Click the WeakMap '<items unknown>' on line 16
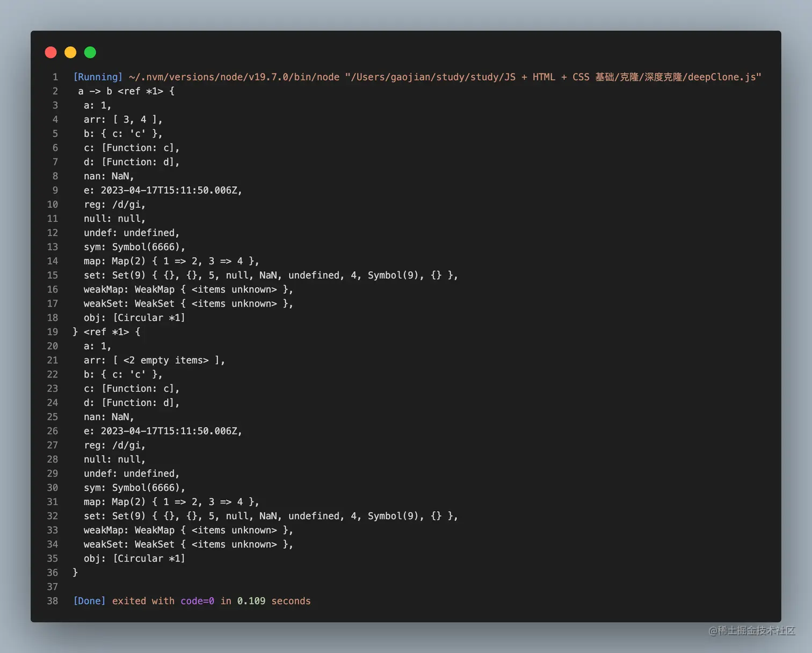Screen dimensions: 812x653 click(x=234, y=289)
